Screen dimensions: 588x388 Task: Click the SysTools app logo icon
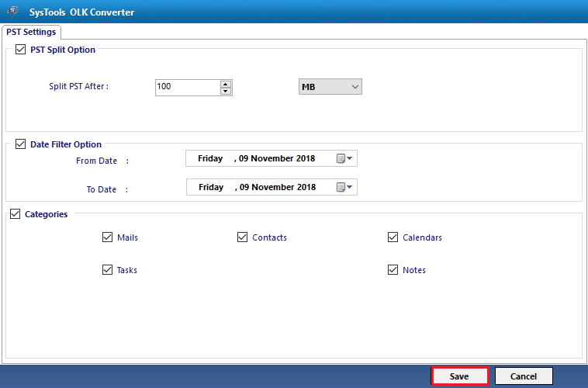[12, 10]
